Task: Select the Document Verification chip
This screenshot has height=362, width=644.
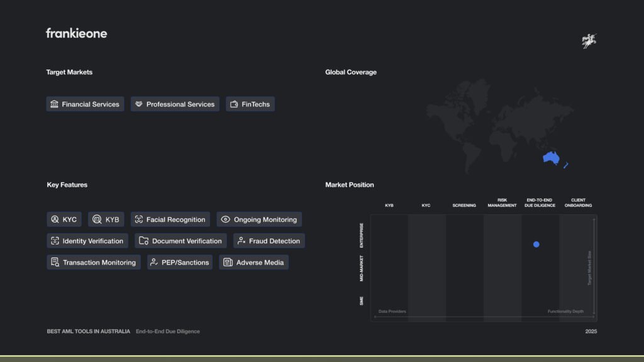Action: point(180,241)
